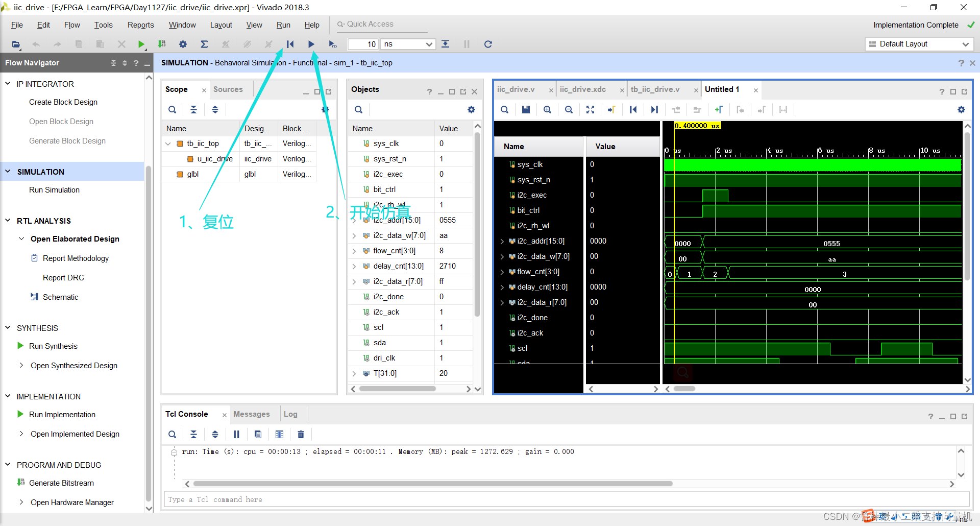Screen dimensions: 980x526
Task: Click the Tcl command input field
Action: (x=566, y=499)
